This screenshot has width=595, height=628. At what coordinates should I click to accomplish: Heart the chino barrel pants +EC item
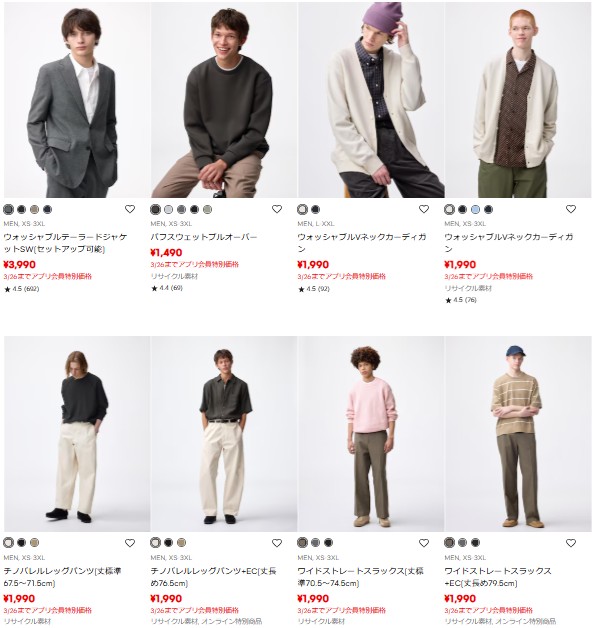277,543
